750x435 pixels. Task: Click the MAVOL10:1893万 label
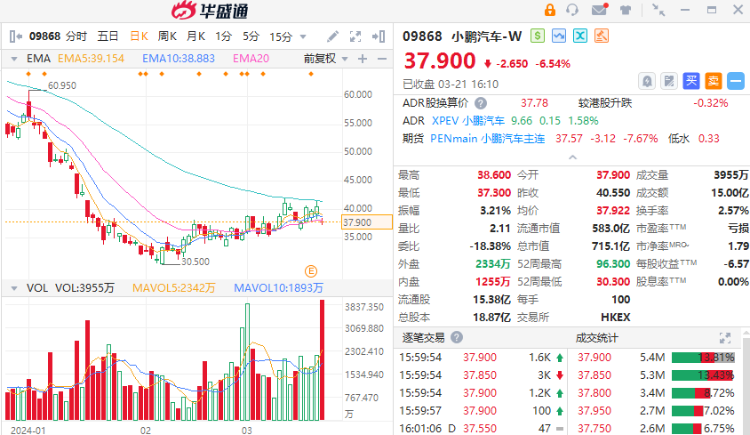pyautogui.click(x=278, y=288)
